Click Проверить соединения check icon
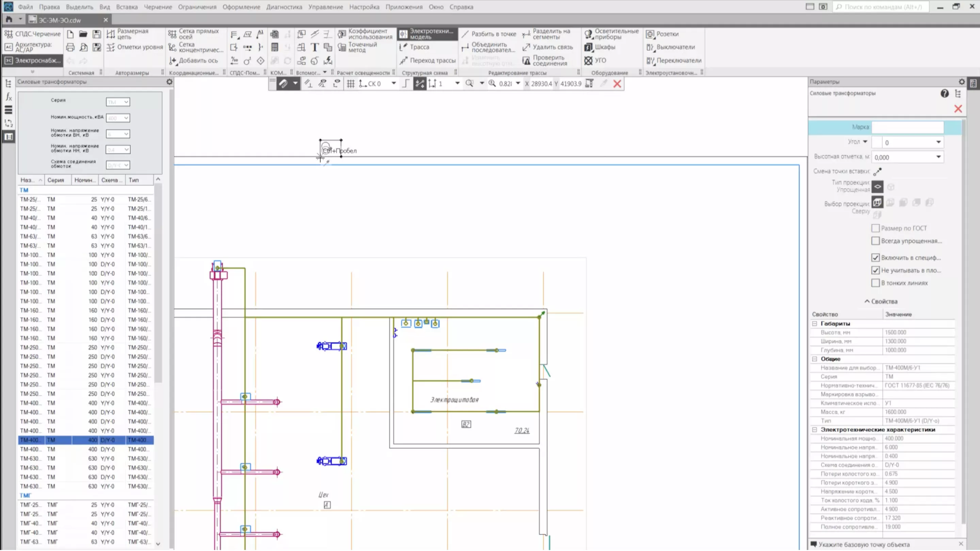980x551 pixels. tap(526, 61)
